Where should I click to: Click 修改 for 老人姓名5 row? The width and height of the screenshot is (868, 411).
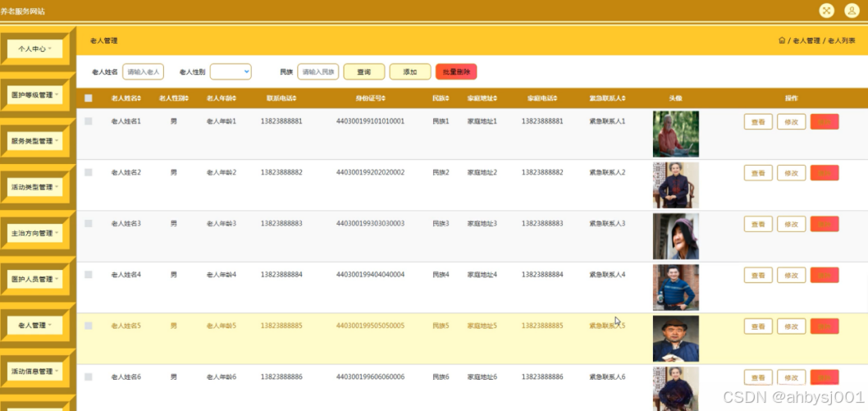pyautogui.click(x=791, y=327)
